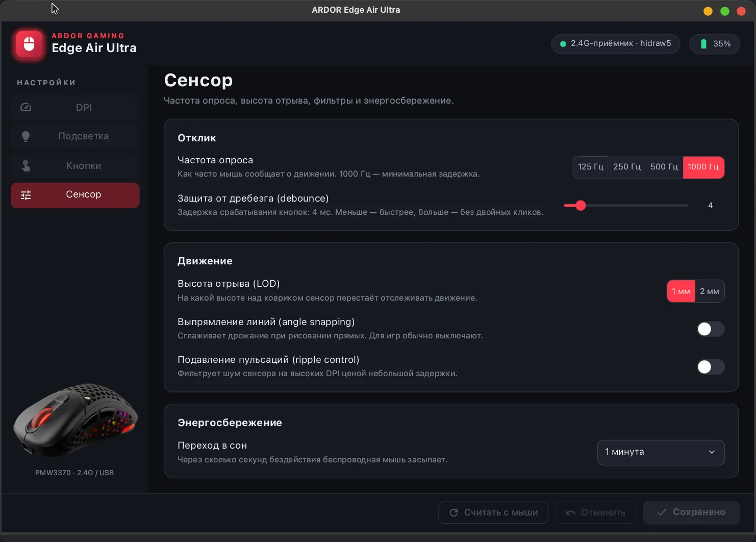Click the Подсветка lightbulb icon
756x542 pixels.
[x=26, y=136]
